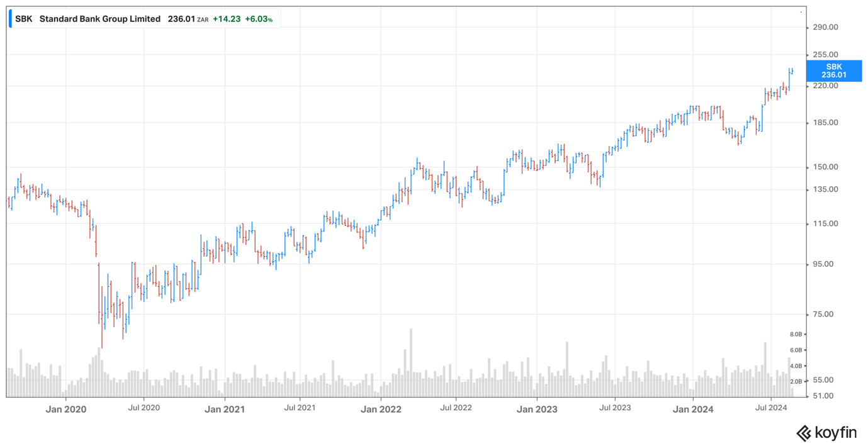Click the SBK ticker symbol in legend
868x448 pixels.
(x=24, y=19)
